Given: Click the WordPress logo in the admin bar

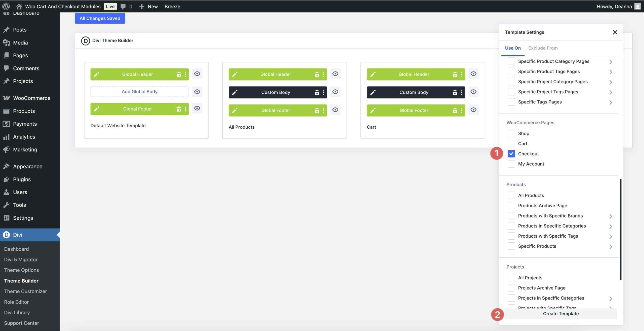Looking at the screenshot, I should [6, 6].
